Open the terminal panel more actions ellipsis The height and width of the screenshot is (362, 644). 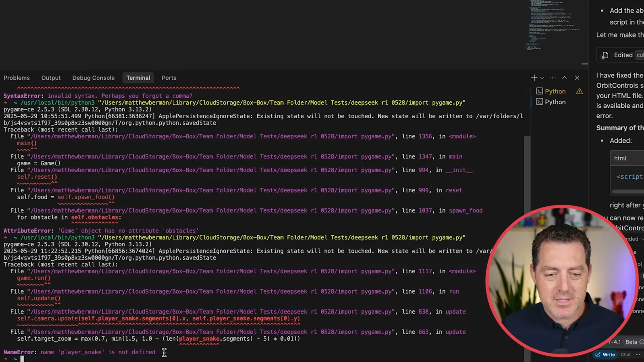tap(553, 78)
